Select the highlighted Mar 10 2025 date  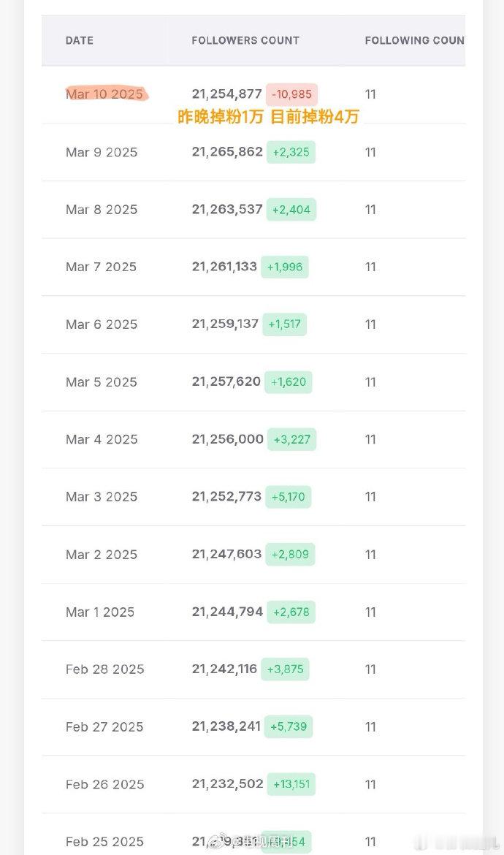pos(104,94)
